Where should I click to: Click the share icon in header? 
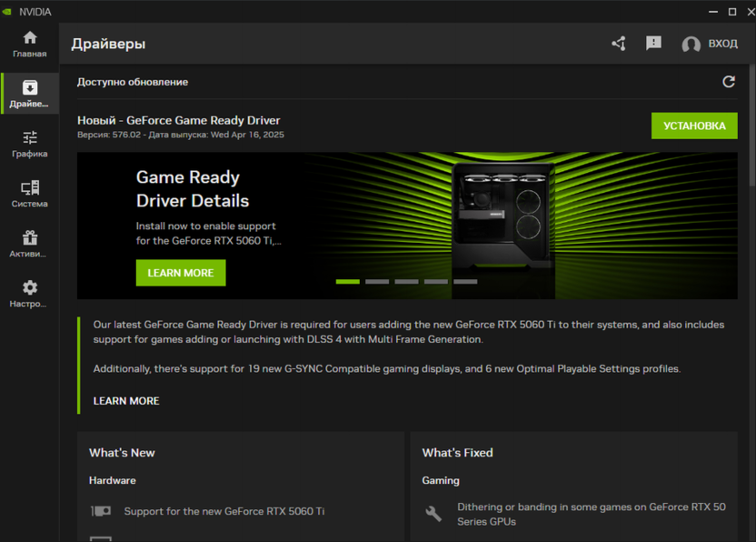point(619,44)
